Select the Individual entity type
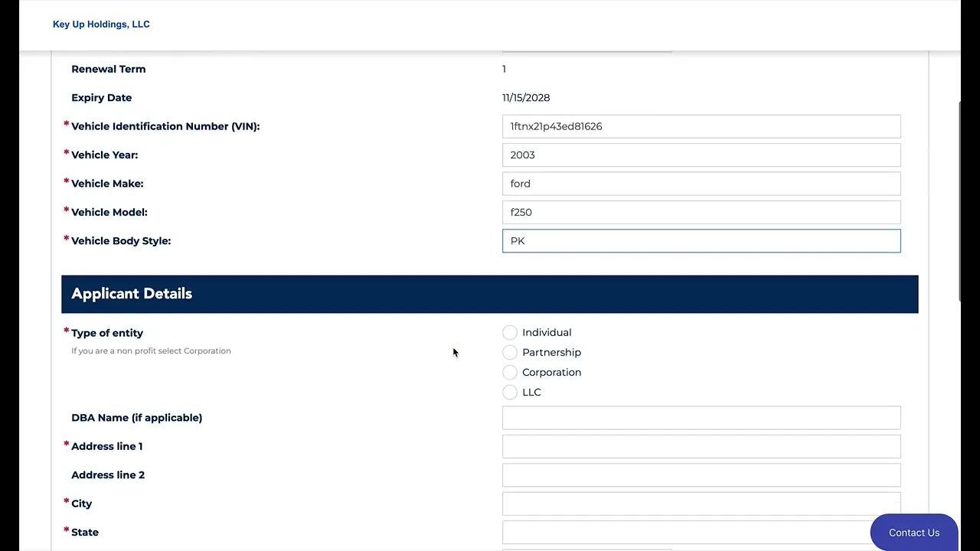Viewport: 980px width, 551px height. tap(510, 332)
